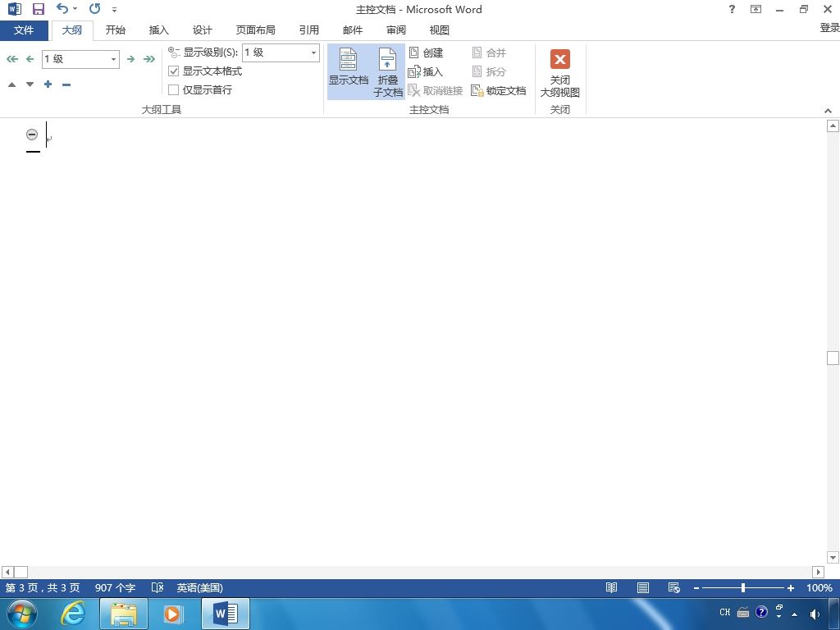Viewport: 840px width, 630px height.
Task: Switch to print layout view icon
Action: [643, 587]
